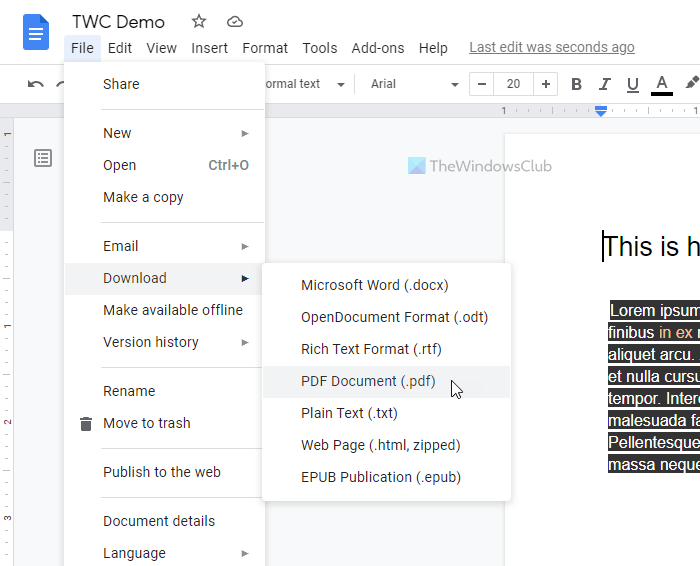Expand the New submenu
The image size is (700, 566).
pos(165,133)
